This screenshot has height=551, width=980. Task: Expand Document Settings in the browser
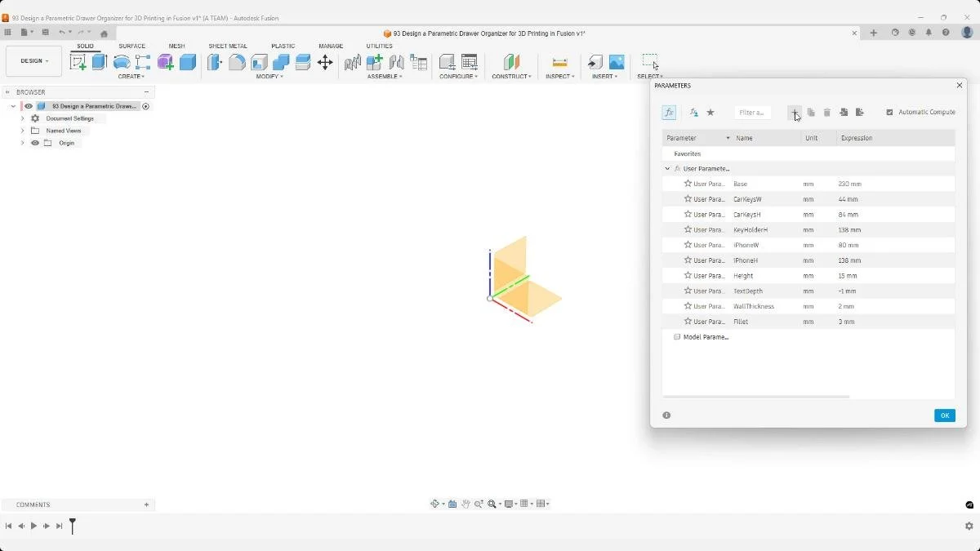[x=22, y=118]
